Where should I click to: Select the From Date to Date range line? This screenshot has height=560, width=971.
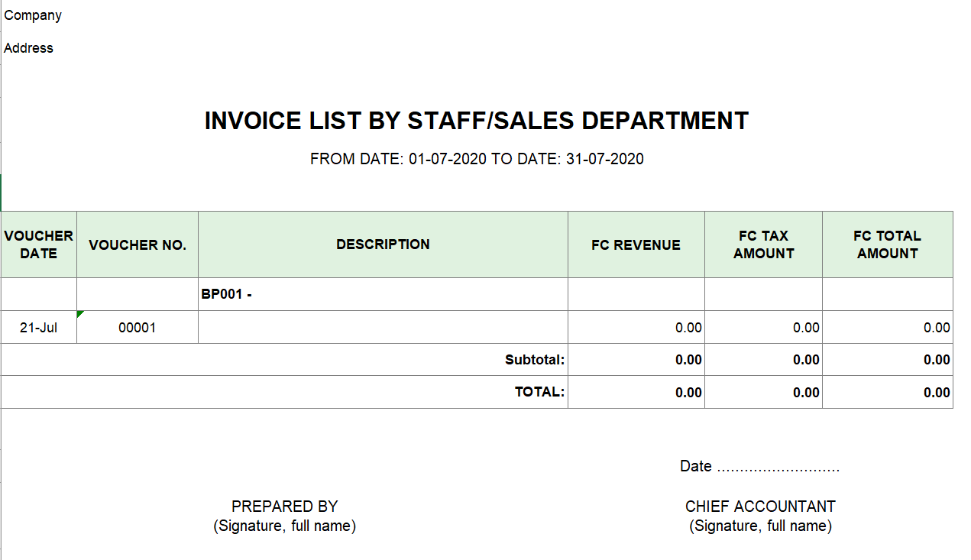coord(477,159)
